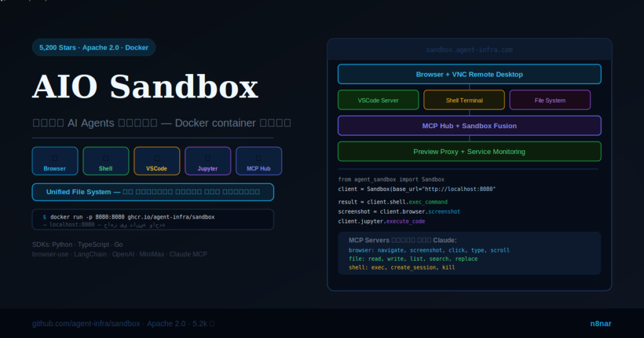This screenshot has width=644, height=338.
Task: Click 'result = client.shell.exec_command' line
Action: click(392, 202)
